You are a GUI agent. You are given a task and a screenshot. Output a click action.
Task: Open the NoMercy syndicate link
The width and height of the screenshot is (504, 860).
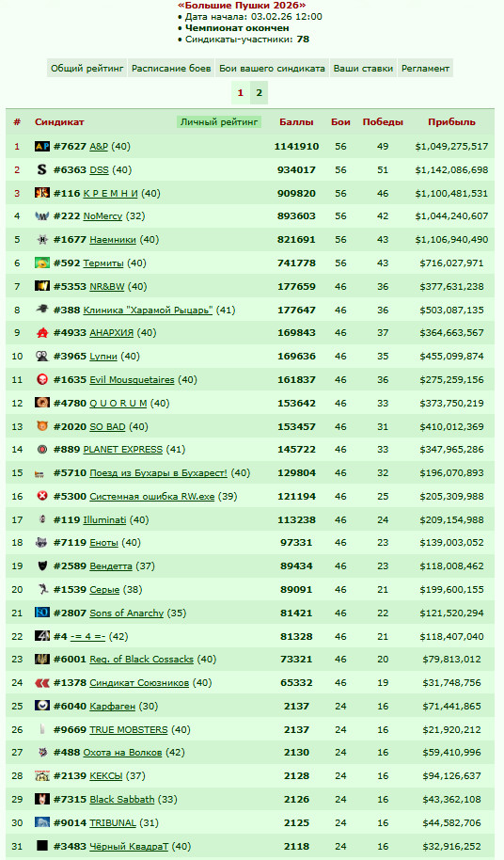tap(102, 216)
